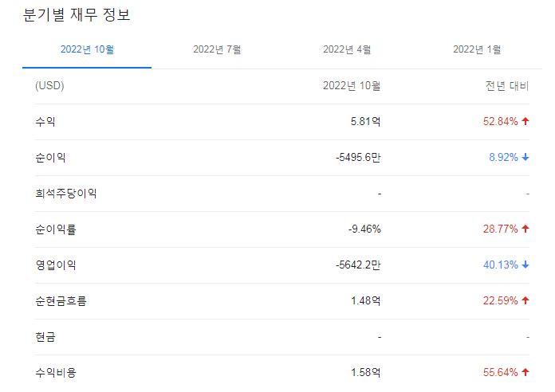Show the 2022년 1월 quarter tab
Image resolution: width=555 pixels, height=392 pixels.
[x=477, y=49]
